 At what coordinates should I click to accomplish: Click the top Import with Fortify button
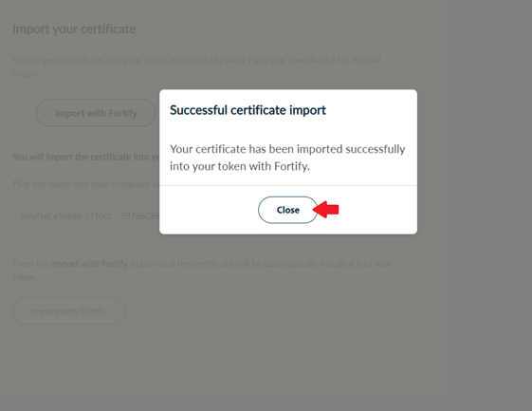pos(96,113)
